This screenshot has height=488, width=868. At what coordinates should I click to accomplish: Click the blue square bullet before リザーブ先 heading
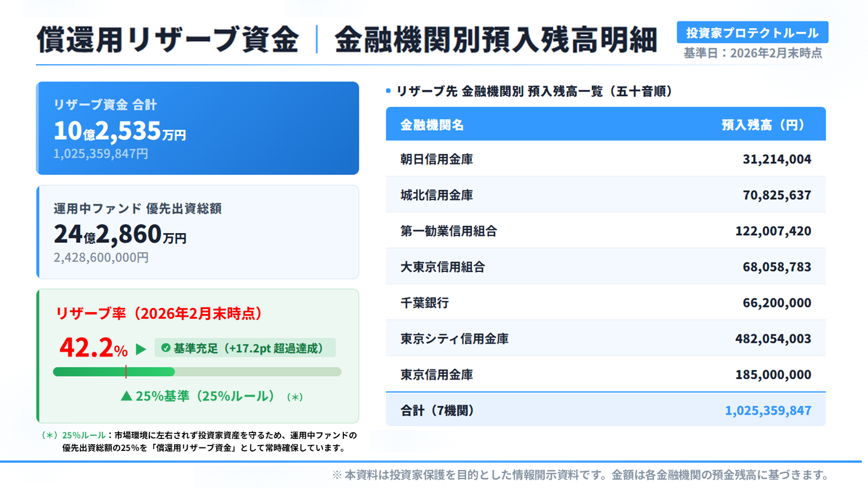389,91
